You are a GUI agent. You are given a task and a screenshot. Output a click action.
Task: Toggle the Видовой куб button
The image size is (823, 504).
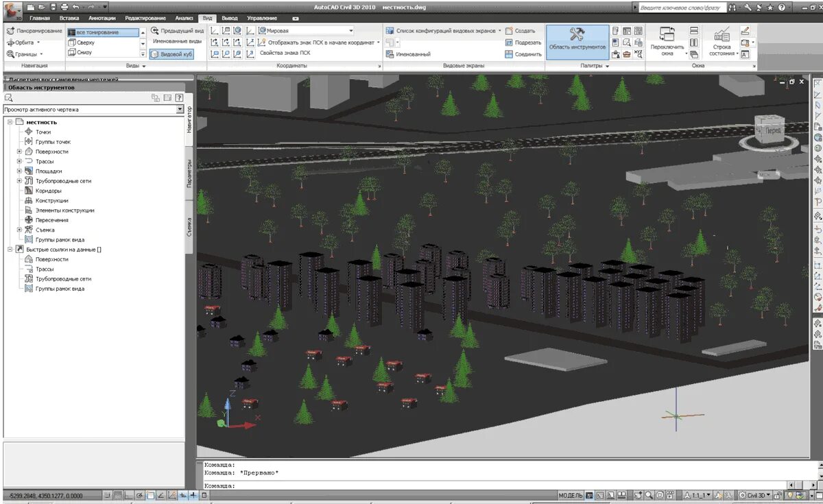click(172, 53)
